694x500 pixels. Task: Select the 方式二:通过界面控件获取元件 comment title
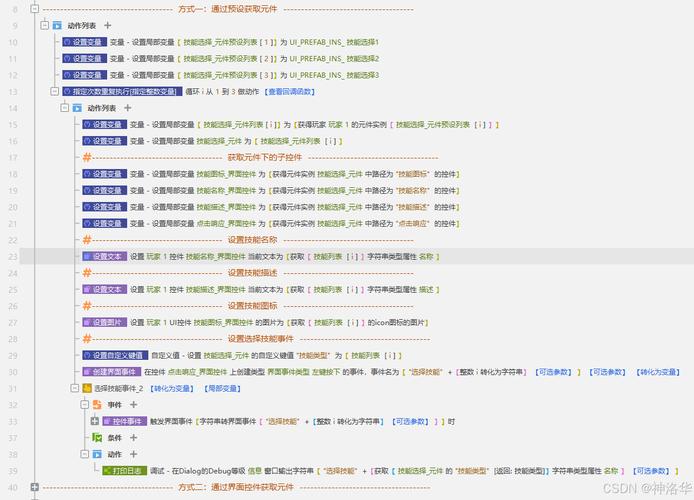point(236,487)
